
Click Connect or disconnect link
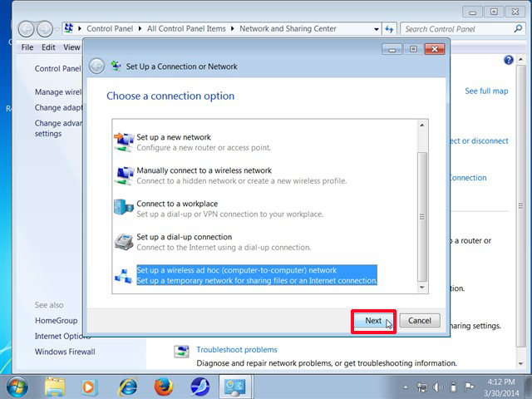(x=480, y=141)
